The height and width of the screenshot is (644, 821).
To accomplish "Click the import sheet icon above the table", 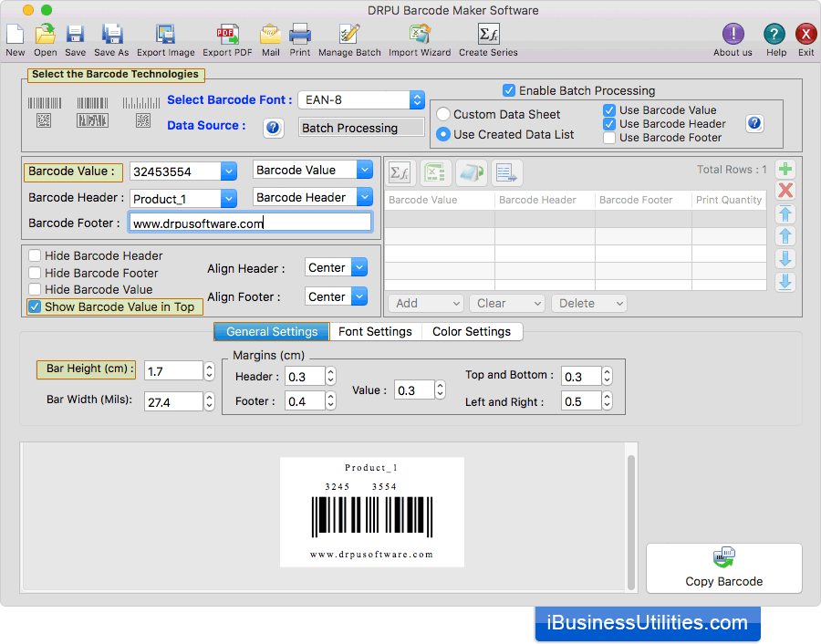I will [x=472, y=172].
